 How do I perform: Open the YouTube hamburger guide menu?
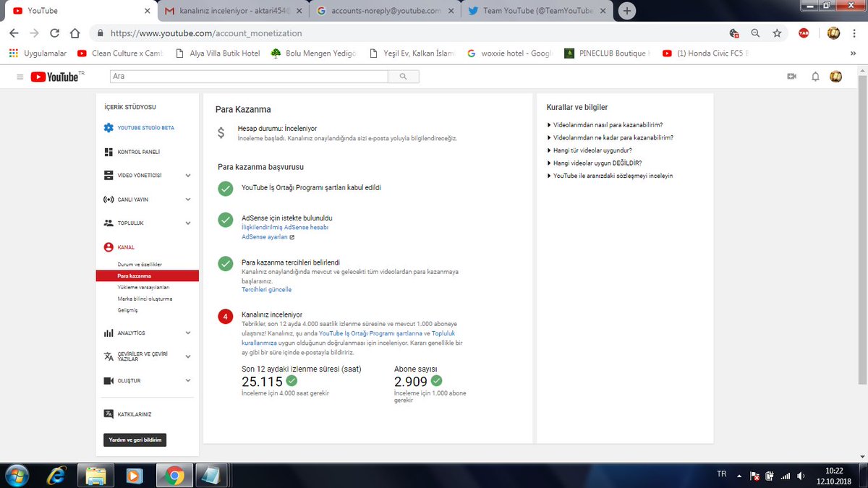click(x=20, y=77)
